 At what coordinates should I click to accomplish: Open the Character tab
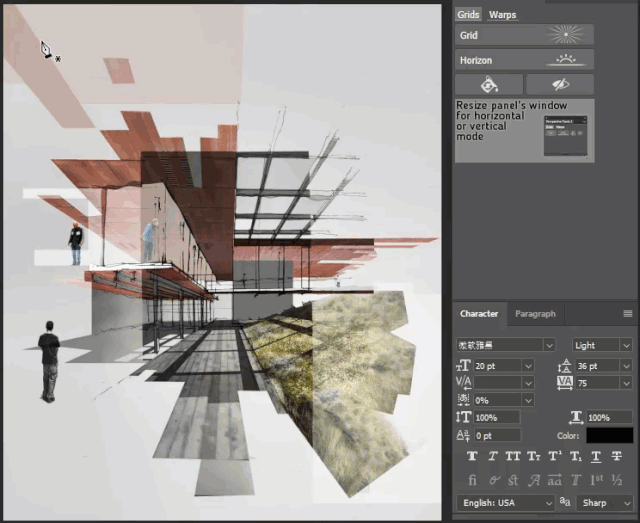[x=479, y=314]
